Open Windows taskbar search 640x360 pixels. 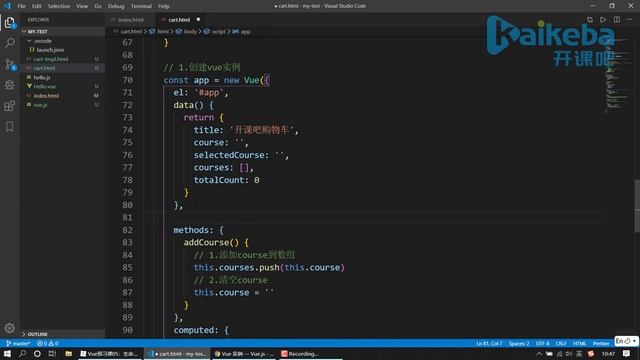coord(22,353)
